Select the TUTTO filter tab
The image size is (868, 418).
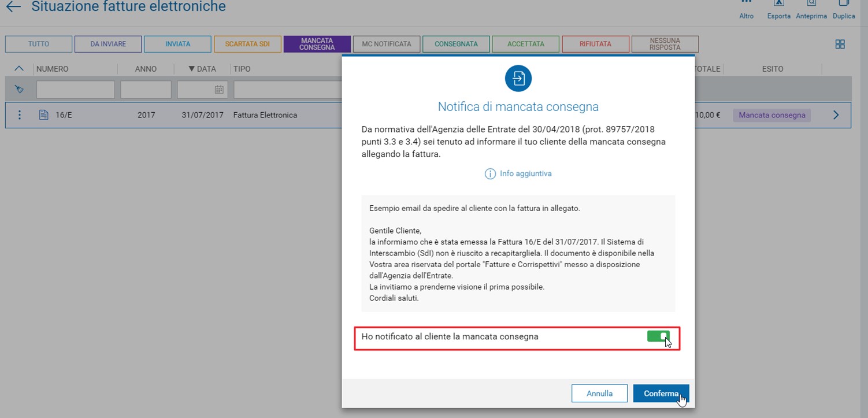(x=39, y=44)
